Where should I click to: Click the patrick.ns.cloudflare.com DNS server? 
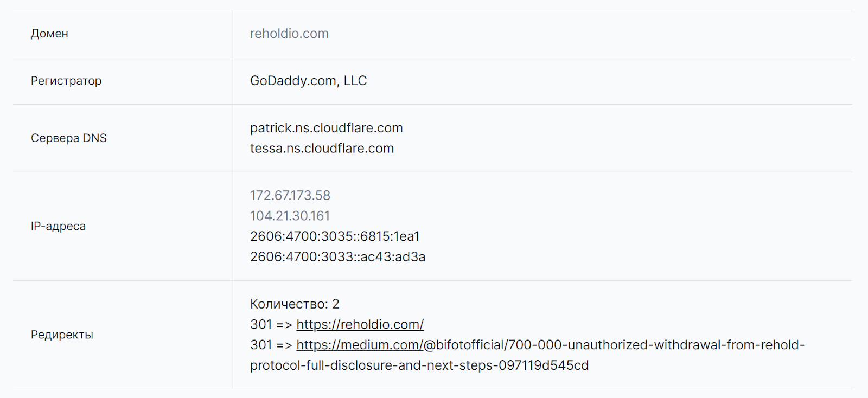click(x=326, y=128)
